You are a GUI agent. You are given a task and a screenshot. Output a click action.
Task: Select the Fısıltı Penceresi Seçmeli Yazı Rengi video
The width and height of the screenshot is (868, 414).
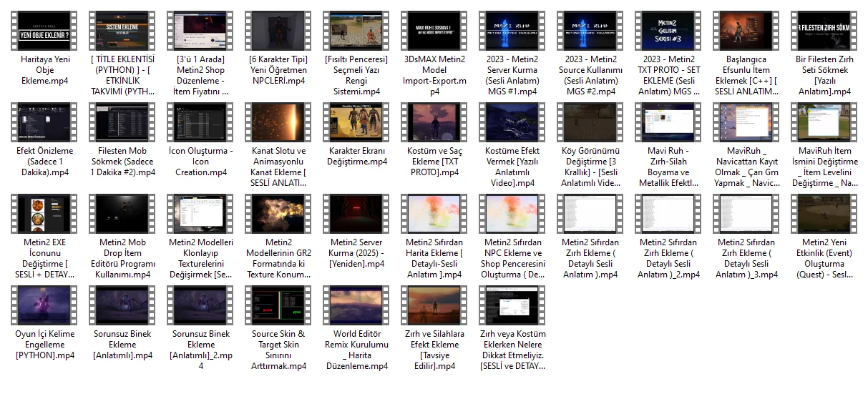[x=356, y=31]
